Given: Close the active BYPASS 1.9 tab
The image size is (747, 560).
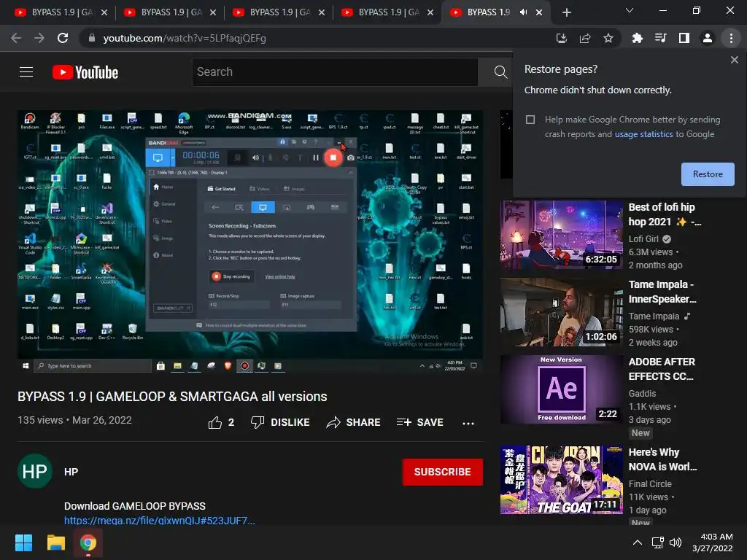Looking at the screenshot, I should [539, 12].
